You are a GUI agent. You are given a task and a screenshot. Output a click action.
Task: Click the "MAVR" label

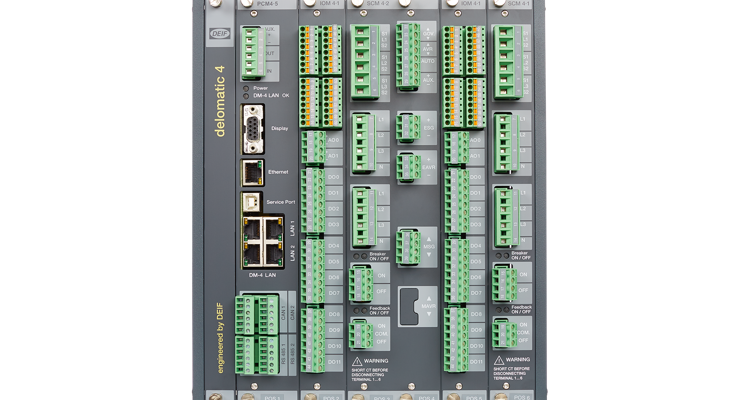429,307
